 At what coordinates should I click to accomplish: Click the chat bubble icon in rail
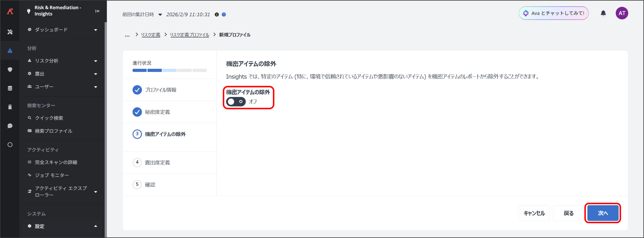pyautogui.click(x=10, y=126)
